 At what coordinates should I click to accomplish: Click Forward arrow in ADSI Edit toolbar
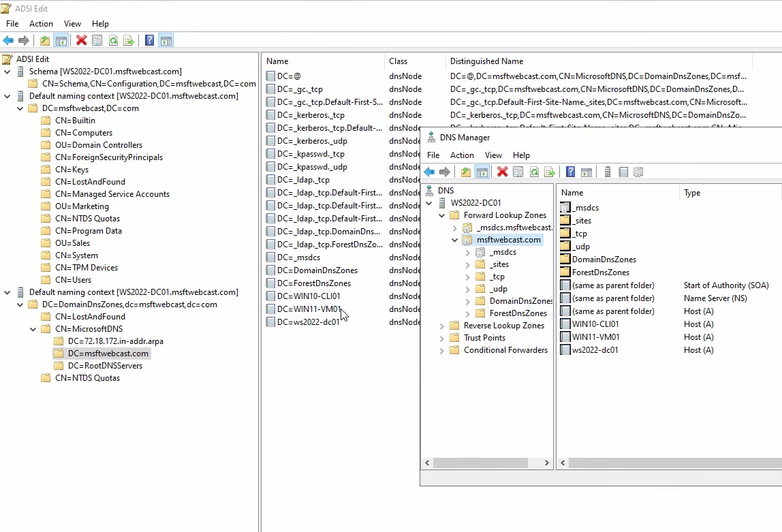click(23, 40)
